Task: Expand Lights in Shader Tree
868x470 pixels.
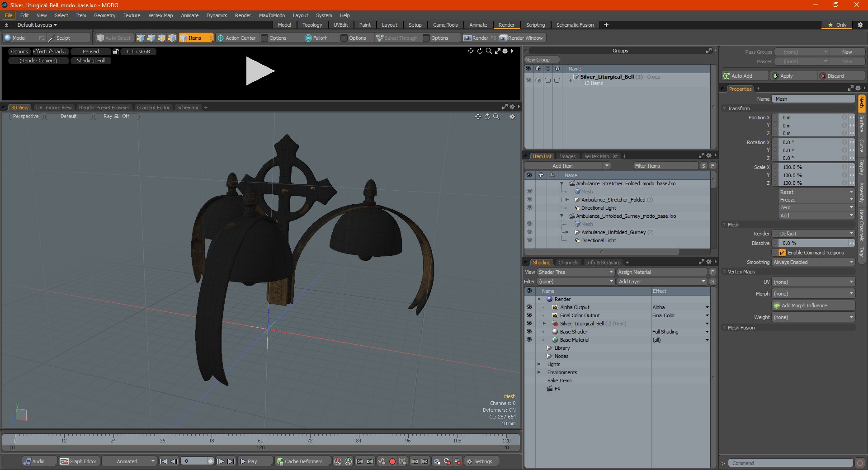Action: (x=539, y=364)
